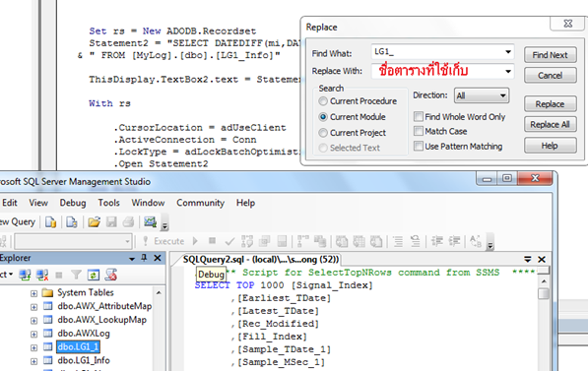This screenshot has width=588, height=371.
Task: Click the Analysis Services query icon
Action: point(71,222)
